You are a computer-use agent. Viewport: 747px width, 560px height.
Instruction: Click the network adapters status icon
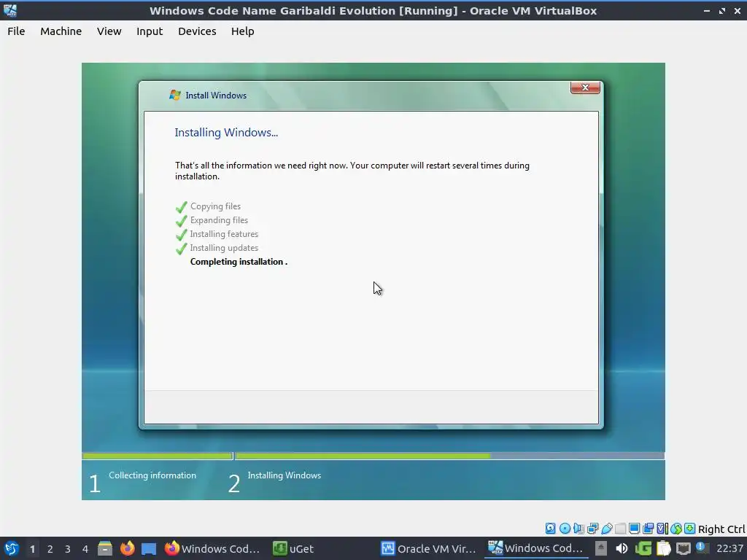tap(592, 528)
